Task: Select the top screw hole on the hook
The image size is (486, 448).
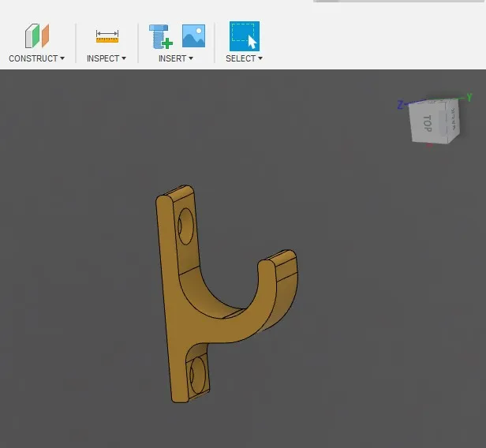Action: 185,226
